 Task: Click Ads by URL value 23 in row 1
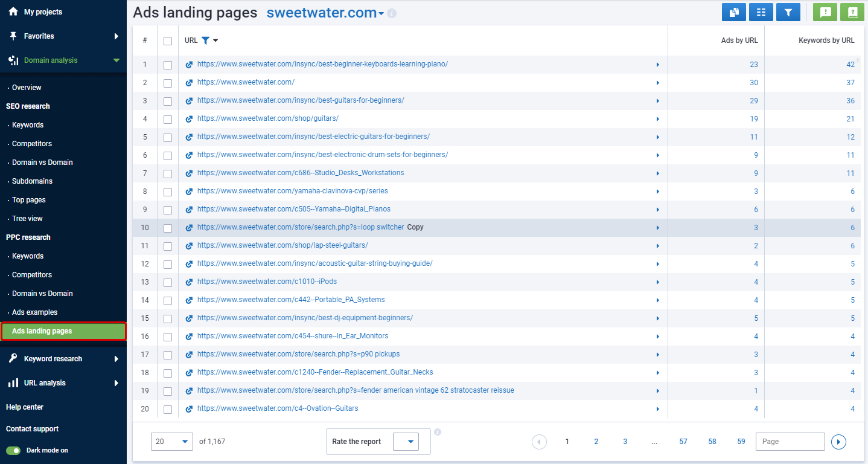click(754, 65)
